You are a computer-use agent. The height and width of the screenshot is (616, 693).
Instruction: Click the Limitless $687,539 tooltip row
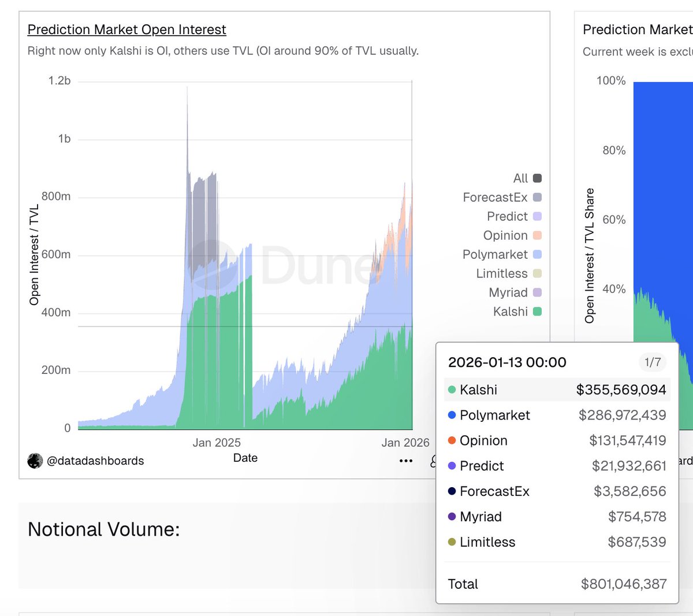(557, 542)
